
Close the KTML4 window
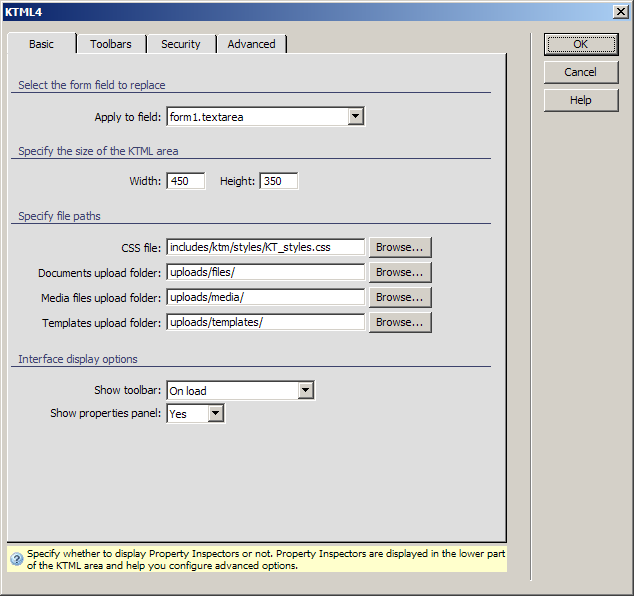[621, 12]
